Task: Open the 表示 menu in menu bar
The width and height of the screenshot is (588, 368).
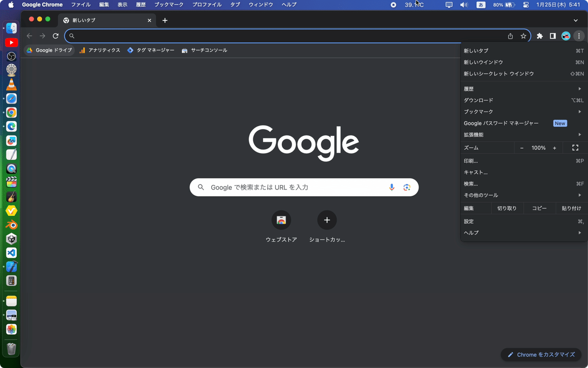Action: pyautogui.click(x=122, y=4)
